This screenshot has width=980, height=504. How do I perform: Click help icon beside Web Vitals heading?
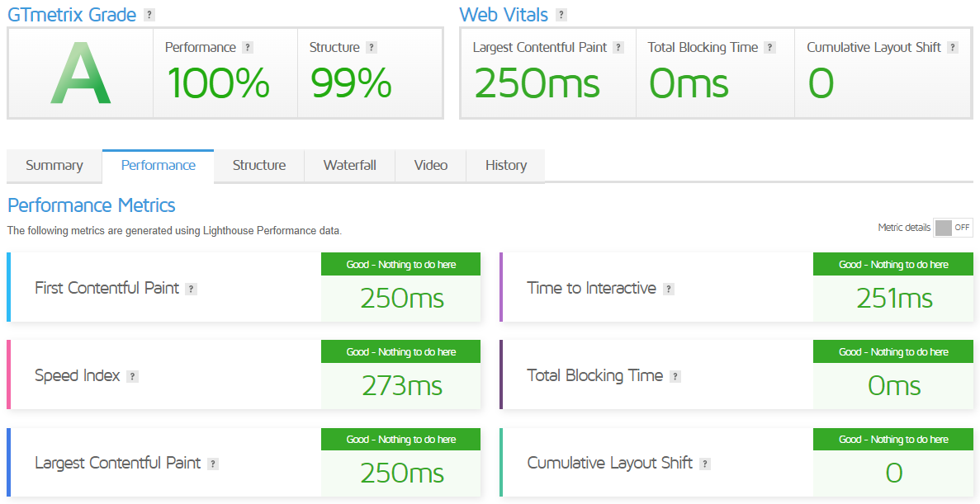click(561, 15)
